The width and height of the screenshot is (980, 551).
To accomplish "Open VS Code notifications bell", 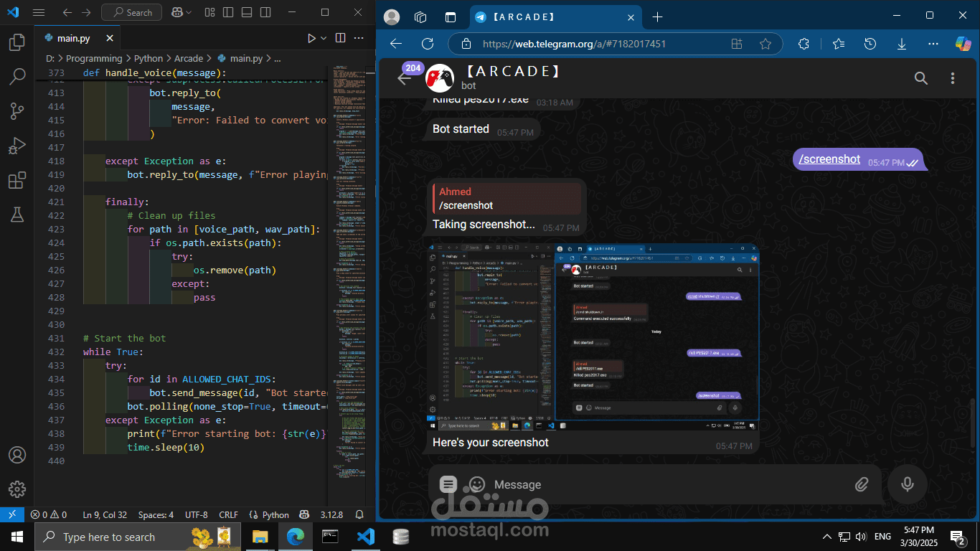I will pos(359,514).
